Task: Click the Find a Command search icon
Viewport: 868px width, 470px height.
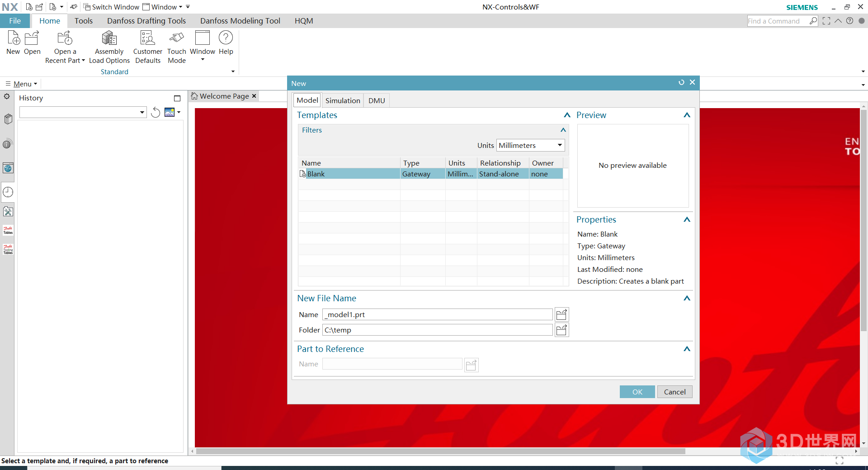Action: click(813, 21)
